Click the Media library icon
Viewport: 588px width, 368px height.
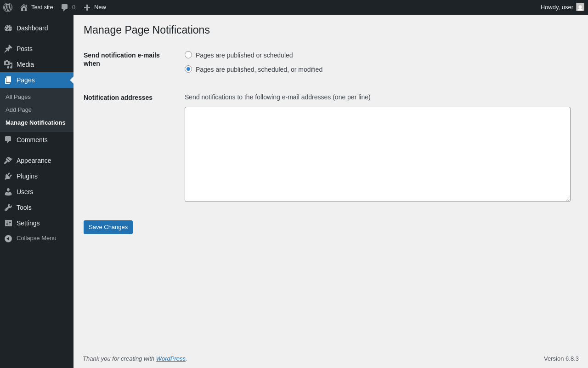click(8, 64)
